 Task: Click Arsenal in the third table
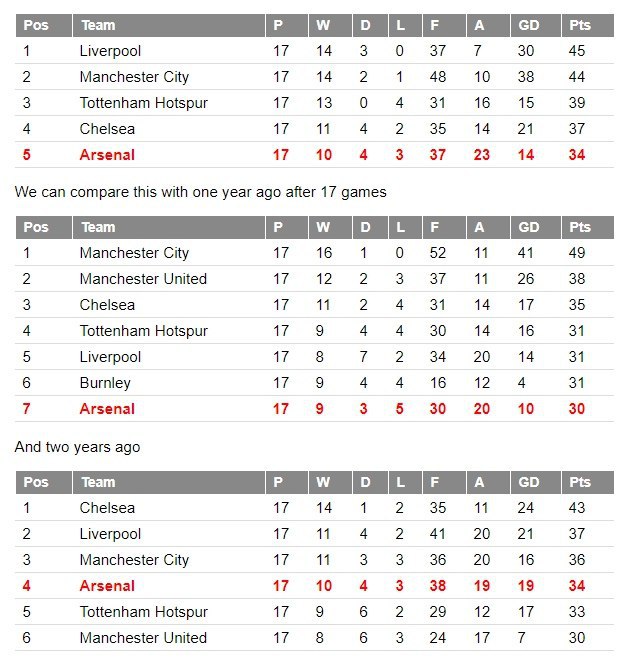coord(107,586)
